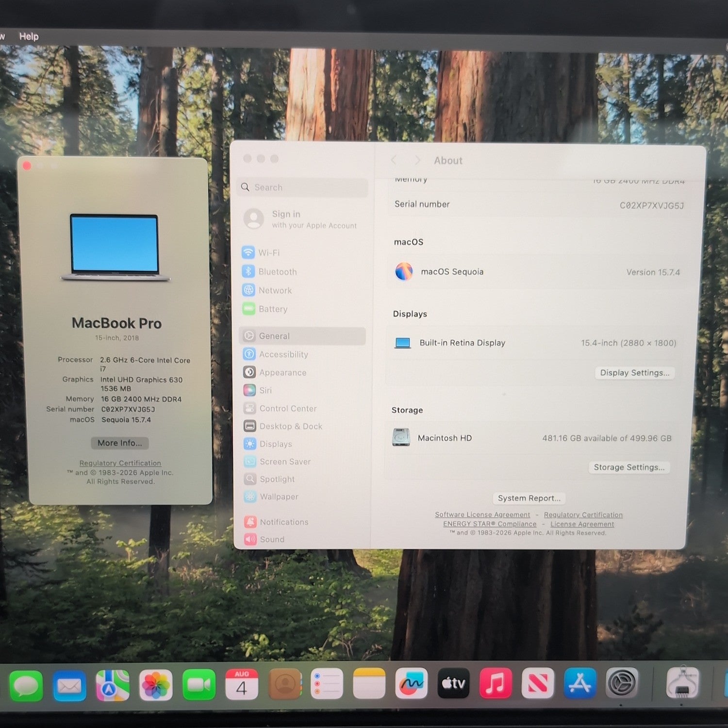The image size is (728, 728).
Task: Select Wallpaper in the sidebar
Action: tap(271, 496)
